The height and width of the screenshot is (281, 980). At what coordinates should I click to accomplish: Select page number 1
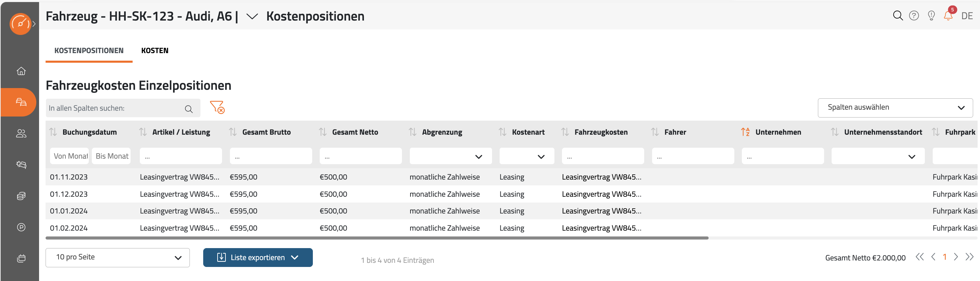coord(945,257)
